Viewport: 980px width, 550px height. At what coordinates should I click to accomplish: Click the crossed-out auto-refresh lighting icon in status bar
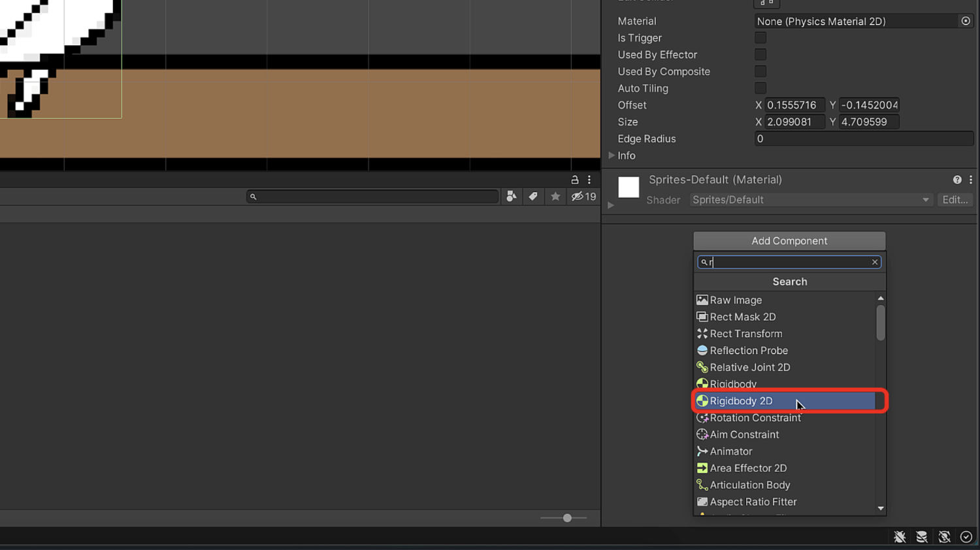click(x=944, y=537)
